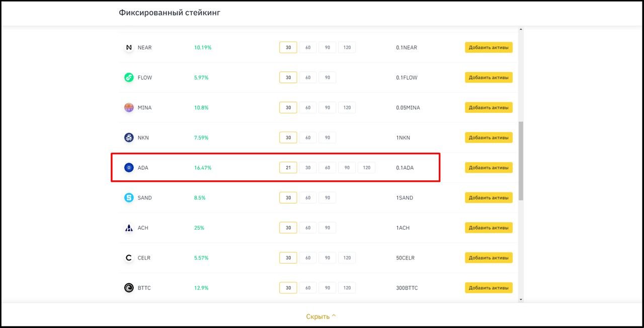Click the ADA coin icon
The image size is (644, 328).
[129, 168]
